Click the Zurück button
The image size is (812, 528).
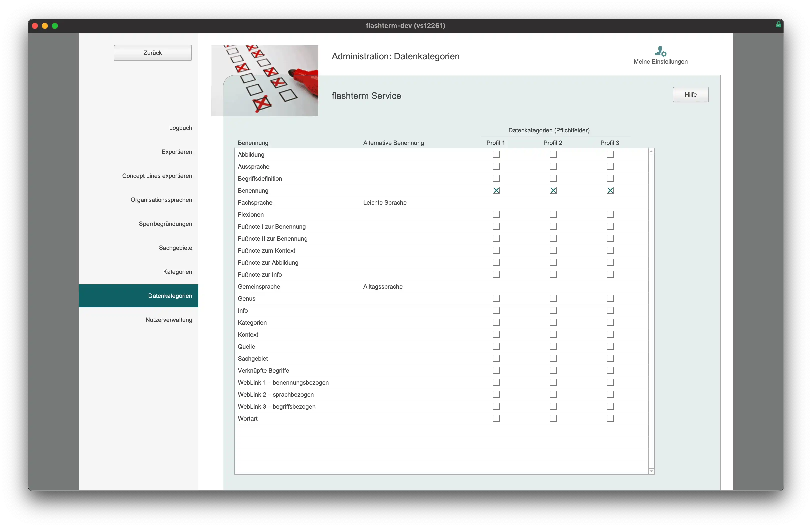pos(152,53)
